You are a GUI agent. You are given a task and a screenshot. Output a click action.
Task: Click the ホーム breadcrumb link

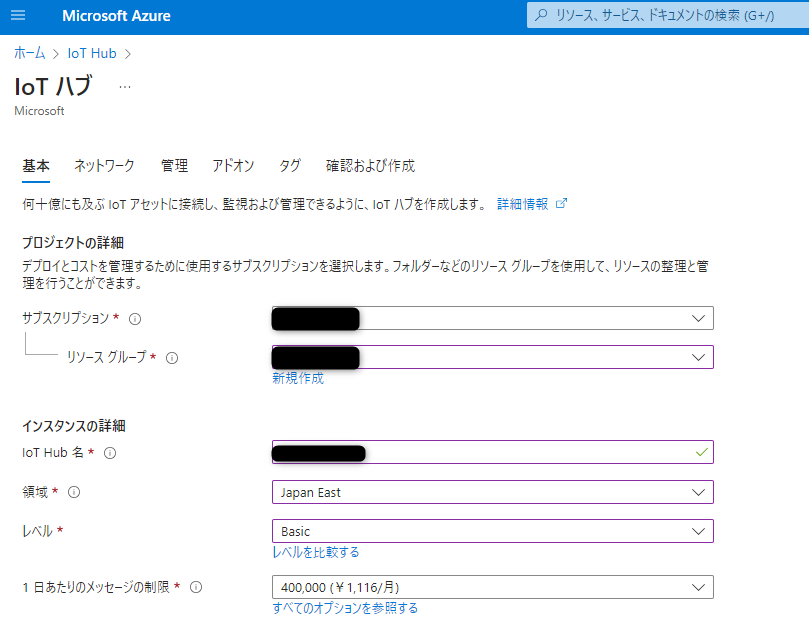point(29,53)
